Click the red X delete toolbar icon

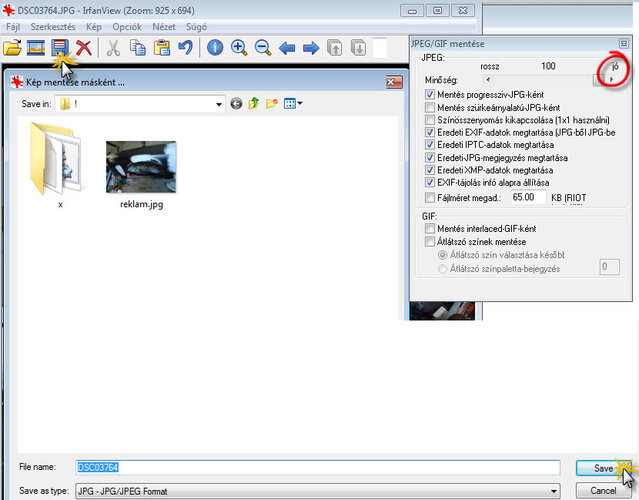[84, 47]
